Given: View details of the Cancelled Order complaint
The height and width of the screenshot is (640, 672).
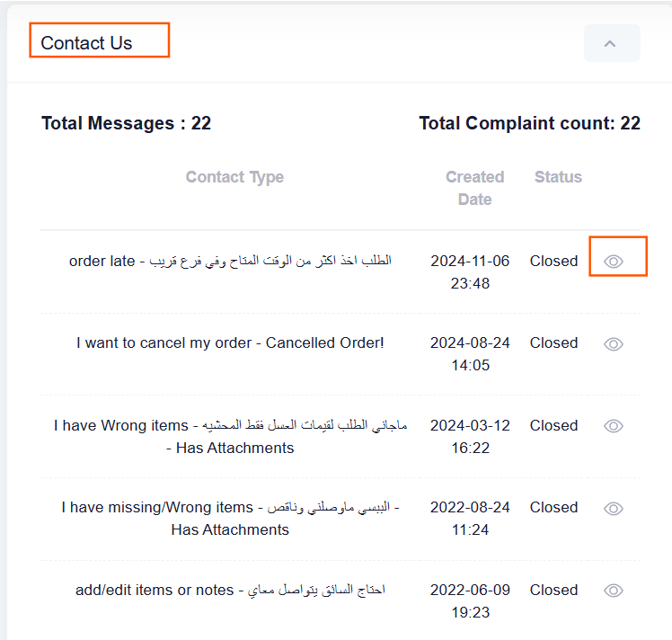Looking at the screenshot, I should coord(614,343).
